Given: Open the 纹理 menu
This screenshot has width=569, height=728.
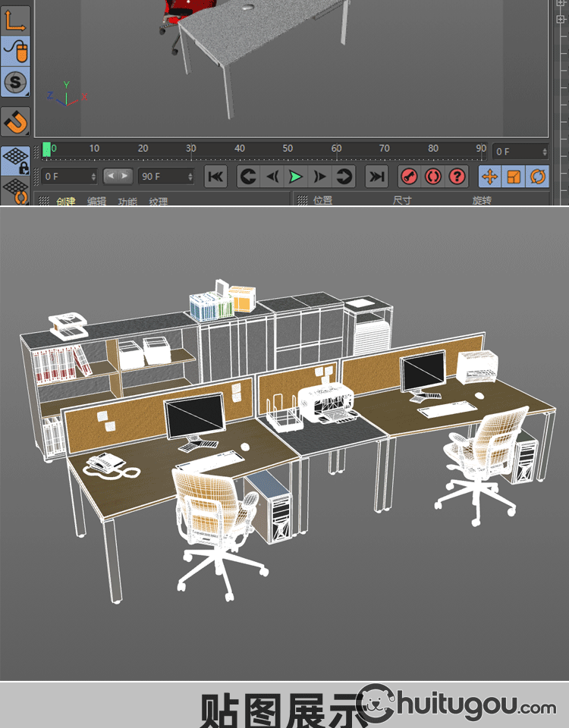Looking at the screenshot, I should point(159,202).
